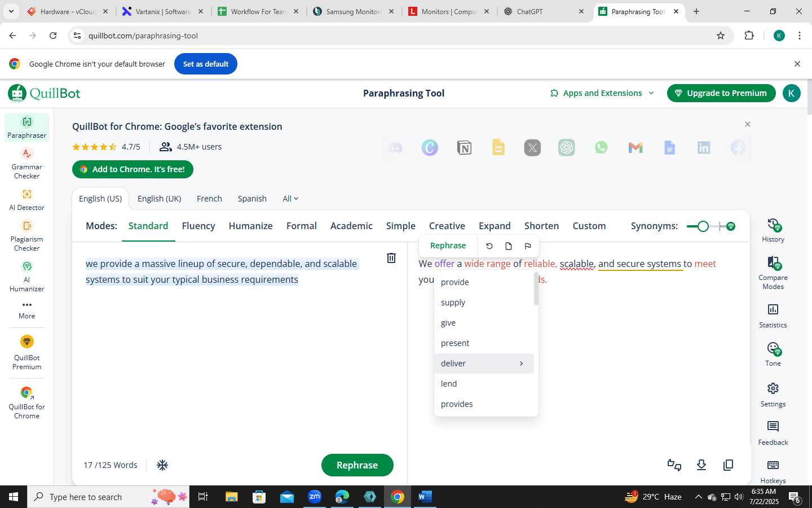Choose synonym 'supply' from list

pos(484,303)
